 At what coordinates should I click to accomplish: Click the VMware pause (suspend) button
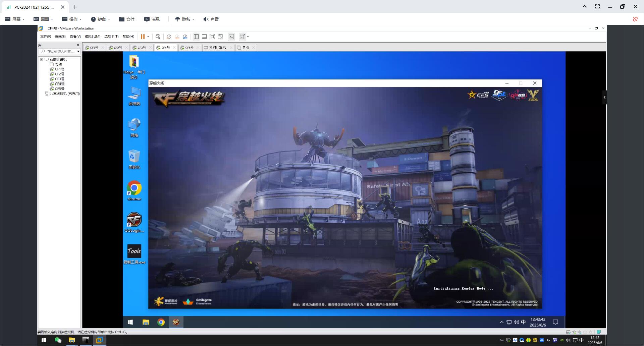click(x=143, y=37)
